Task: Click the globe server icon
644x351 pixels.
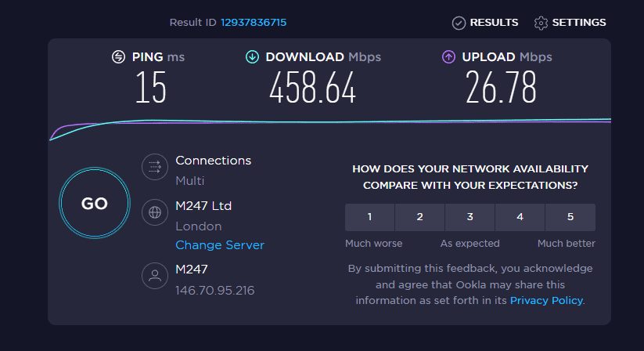Action: (x=154, y=212)
